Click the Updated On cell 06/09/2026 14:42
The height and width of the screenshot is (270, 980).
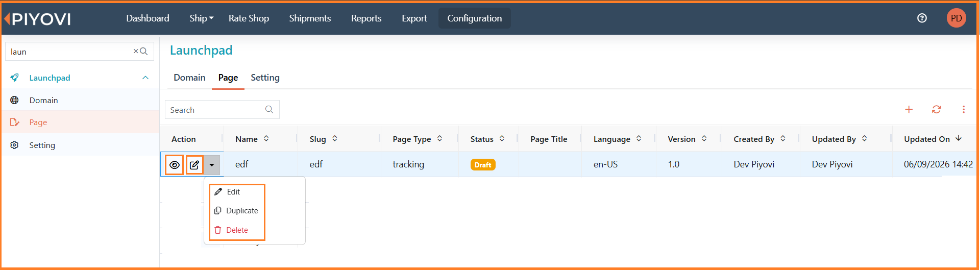(x=938, y=164)
